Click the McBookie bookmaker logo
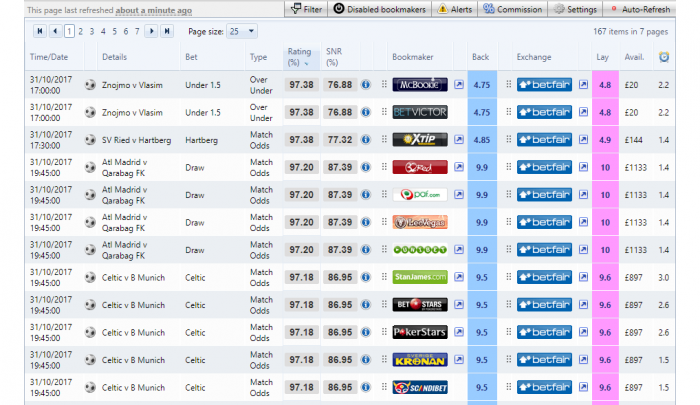The height and width of the screenshot is (405, 700). click(420, 84)
